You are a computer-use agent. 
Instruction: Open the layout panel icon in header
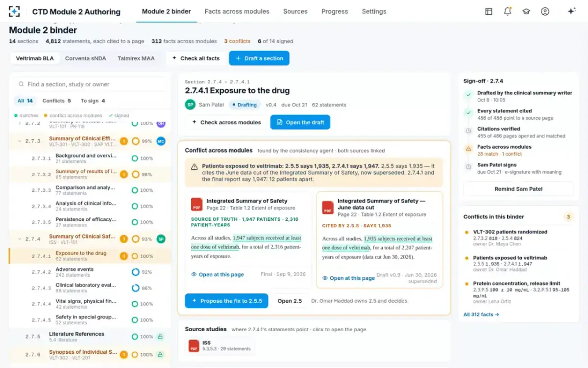coord(489,11)
